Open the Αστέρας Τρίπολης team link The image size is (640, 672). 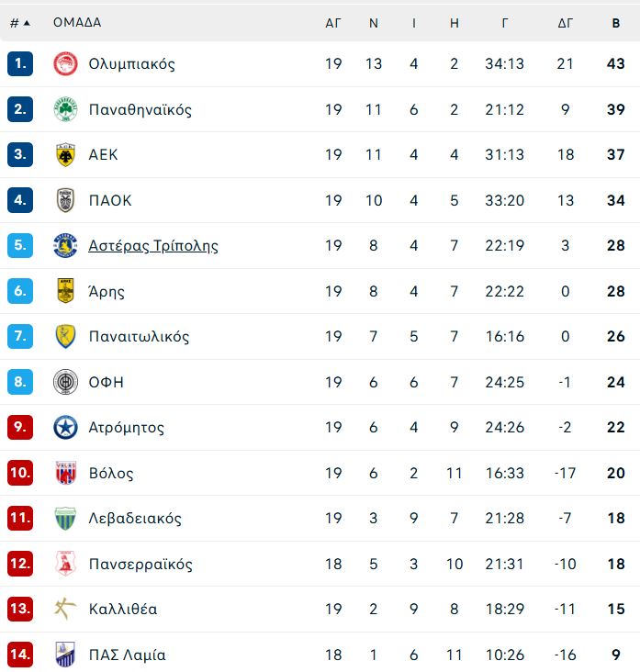[153, 246]
